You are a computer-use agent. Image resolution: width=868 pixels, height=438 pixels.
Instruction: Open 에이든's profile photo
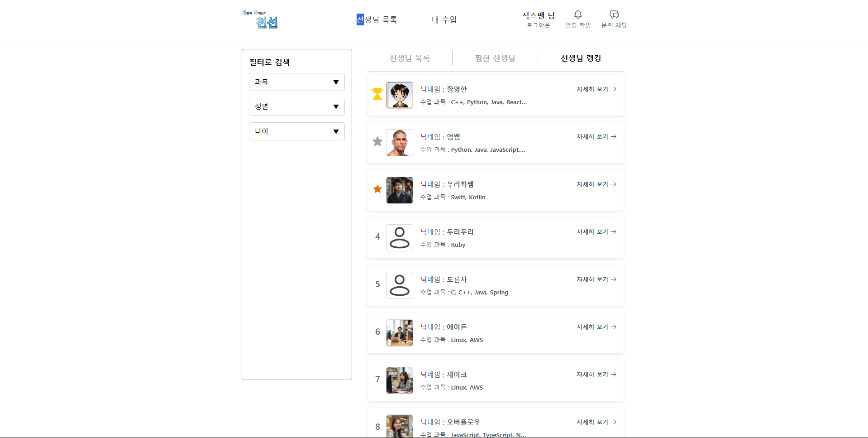click(x=400, y=333)
